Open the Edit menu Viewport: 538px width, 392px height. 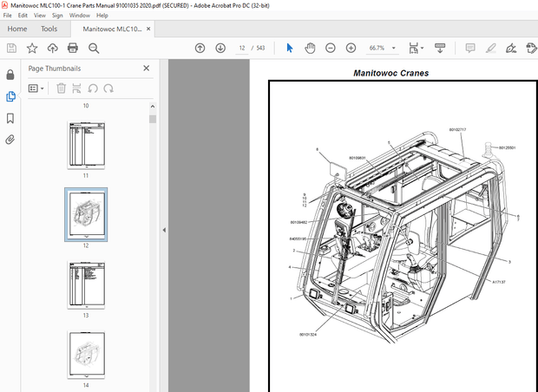point(23,16)
